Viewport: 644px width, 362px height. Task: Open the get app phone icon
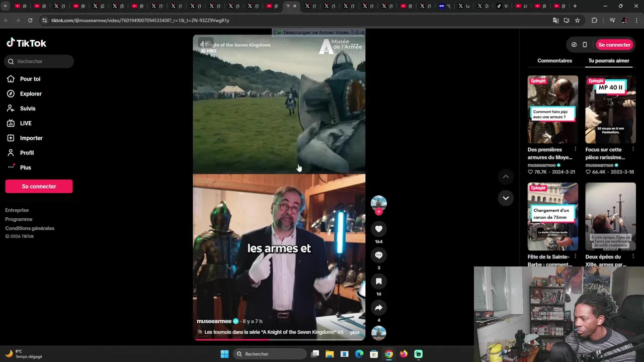tap(585, 45)
